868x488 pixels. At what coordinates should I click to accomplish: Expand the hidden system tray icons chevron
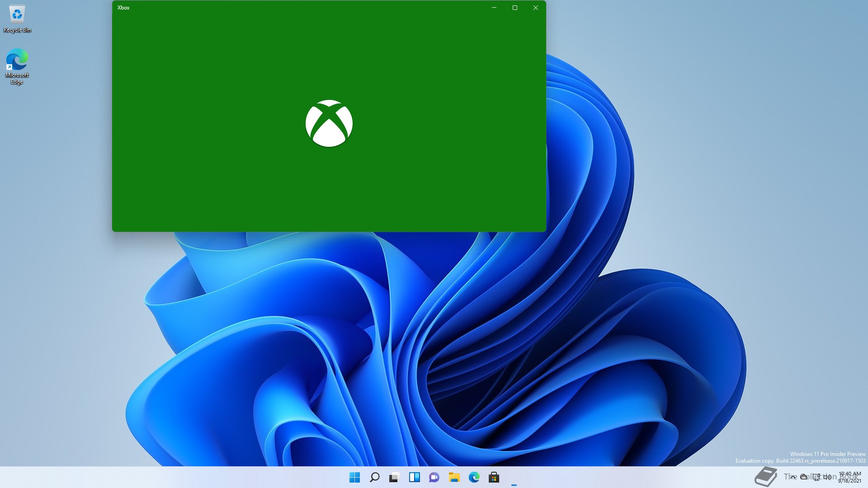(x=793, y=477)
